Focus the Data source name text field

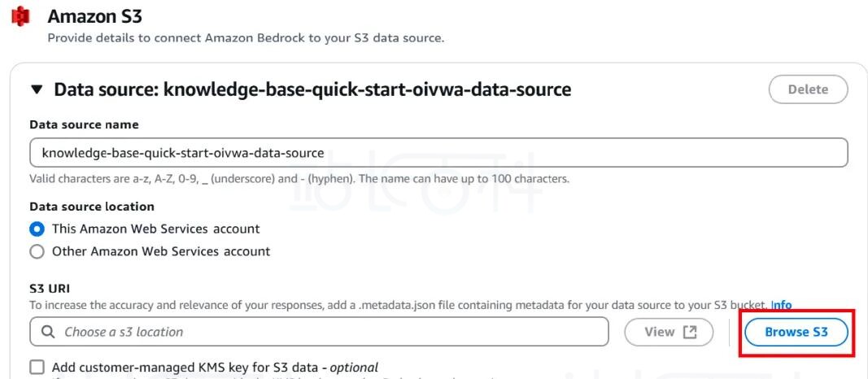[x=438, y=153]
